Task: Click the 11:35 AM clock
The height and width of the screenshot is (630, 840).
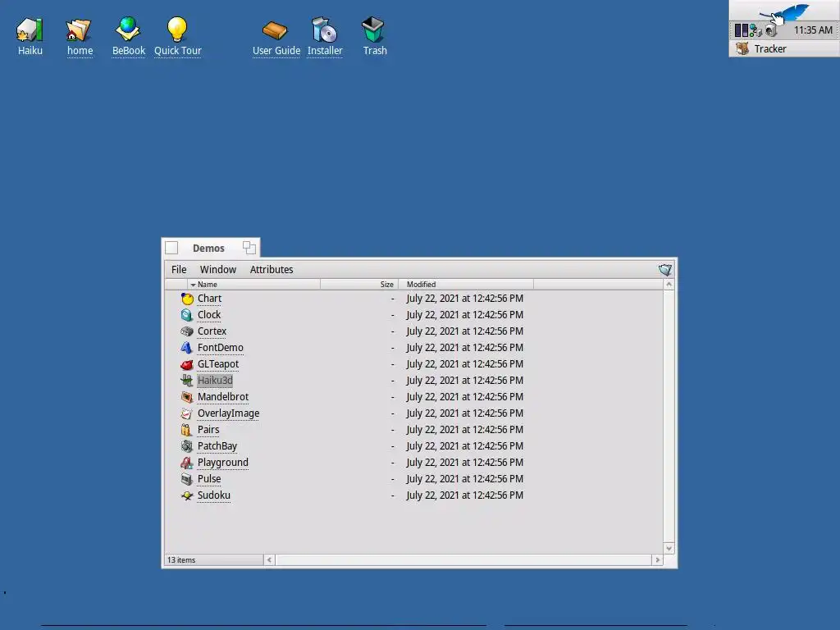Action: click(813, 30)
